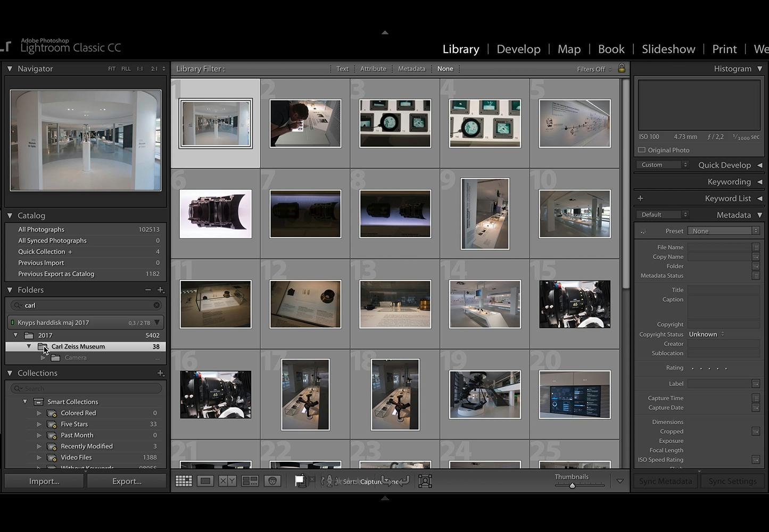Collapse the Collections panel
The image size is (769, 532).
(10, 373)
